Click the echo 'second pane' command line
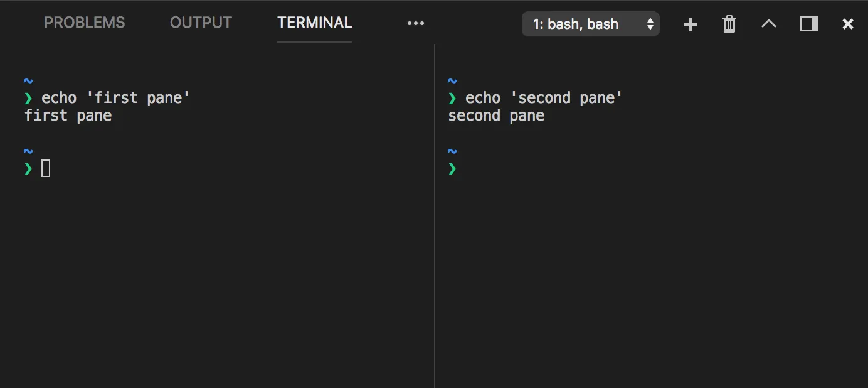 point(543,98)
